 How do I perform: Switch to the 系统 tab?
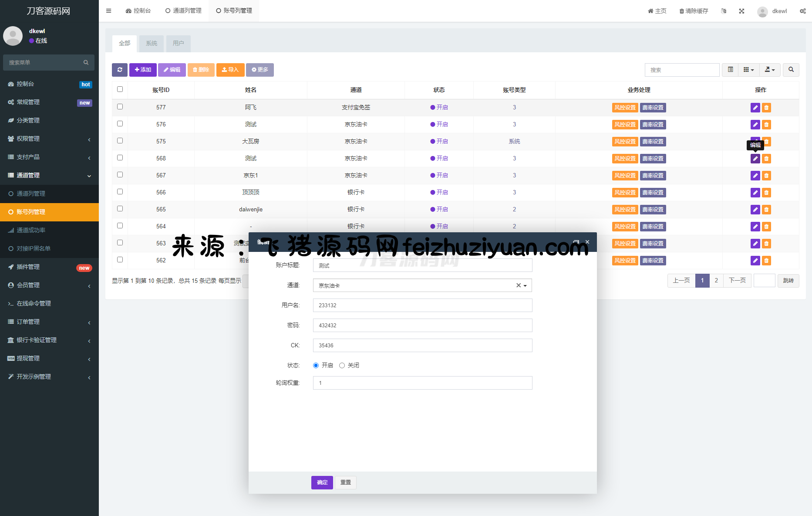click(152, 44)
